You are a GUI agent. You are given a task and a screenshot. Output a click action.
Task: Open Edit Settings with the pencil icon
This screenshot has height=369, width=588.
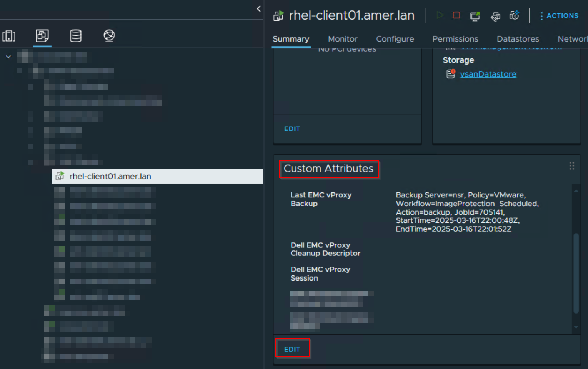(495, 16)
